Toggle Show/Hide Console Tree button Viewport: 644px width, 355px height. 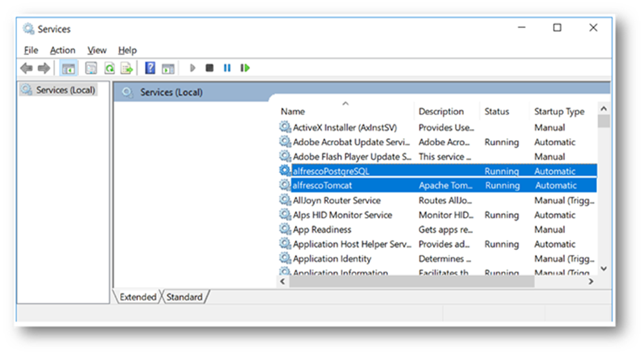pos(67,68)
